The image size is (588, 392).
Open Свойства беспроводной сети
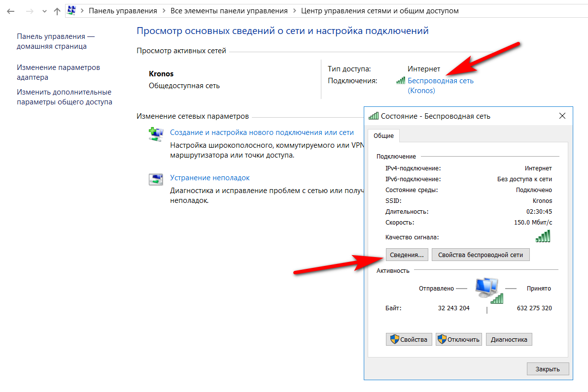point(481,255)
